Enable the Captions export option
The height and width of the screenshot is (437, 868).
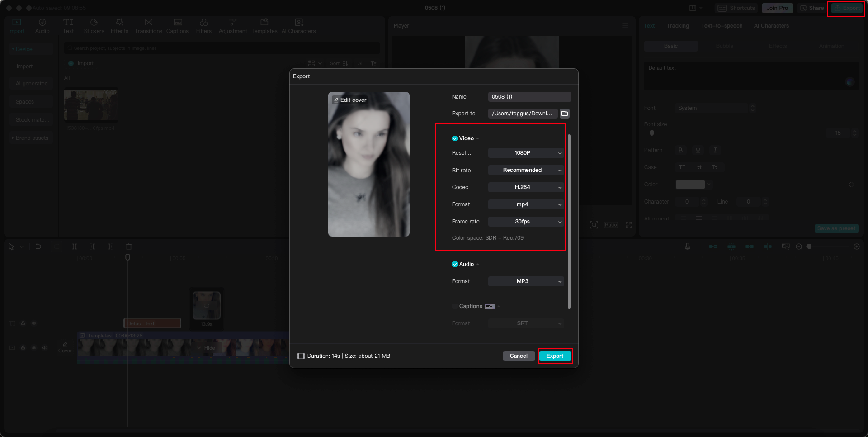(455, 306)
